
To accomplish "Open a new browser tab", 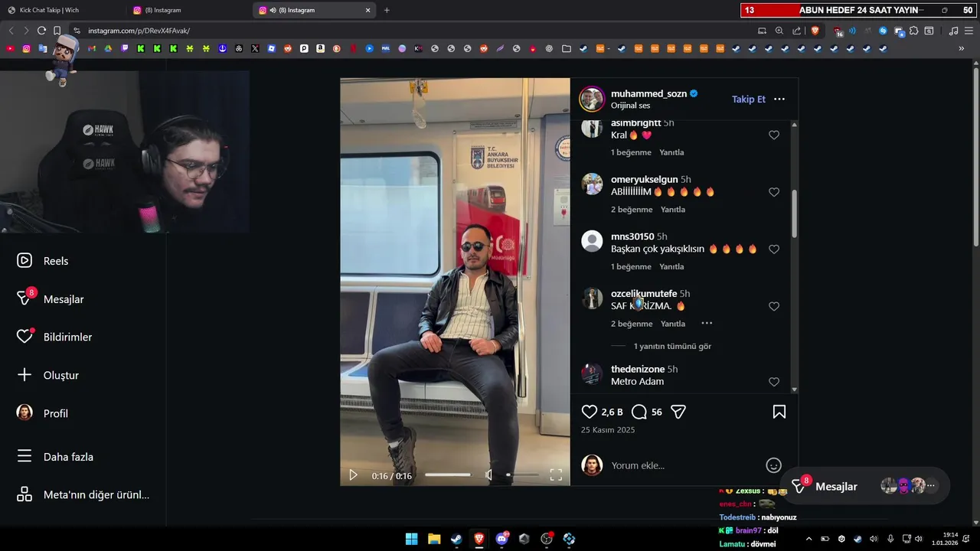I will tap(387, 10).
